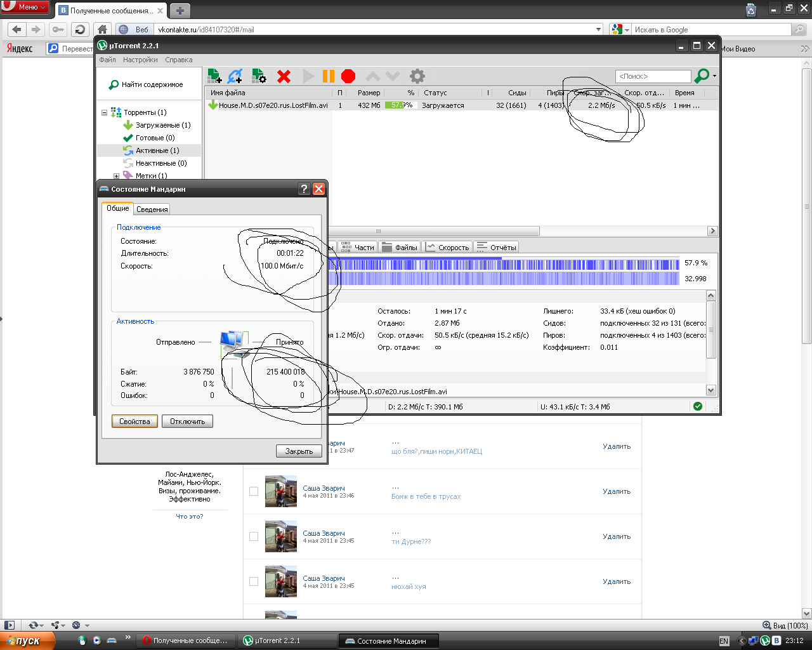Click Opera back navigation arrow
The width and height of the screenshot is (812, 650).
[16, 29]
